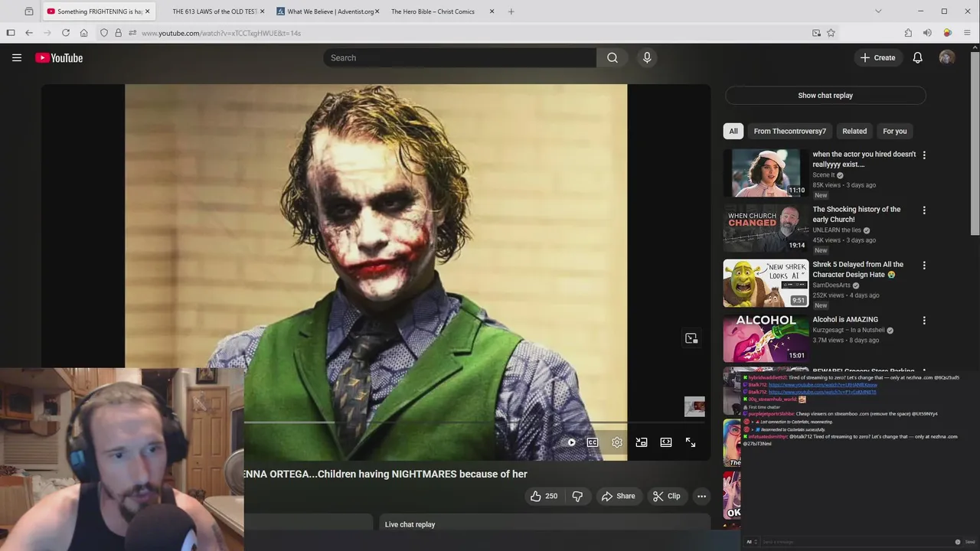Click the page vertical scrollbar
This screenshot has height=551, width=980.
[x=975, y=143]
